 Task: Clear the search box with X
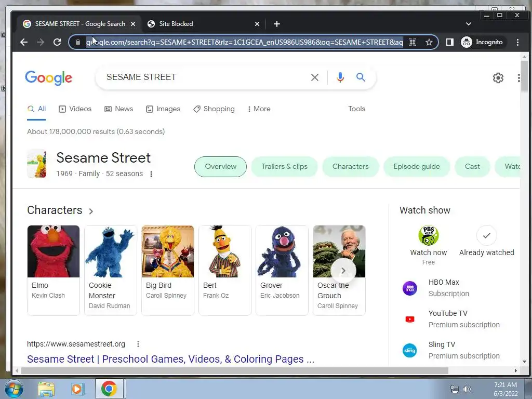314,77
